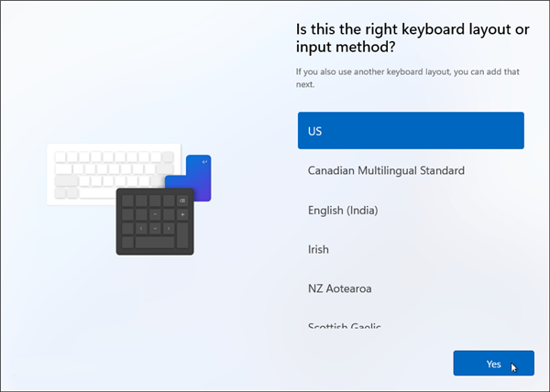The height and width of the screenshot is (392, 550).
Task: Select the US keyboard layout
Action: pyautogui.click(x=410, y=131)
